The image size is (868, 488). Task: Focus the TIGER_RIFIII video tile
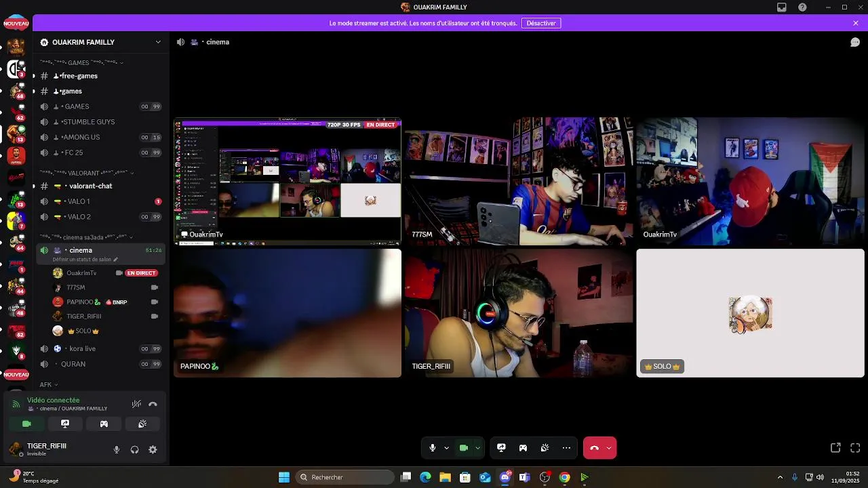(x=519, y=313)
